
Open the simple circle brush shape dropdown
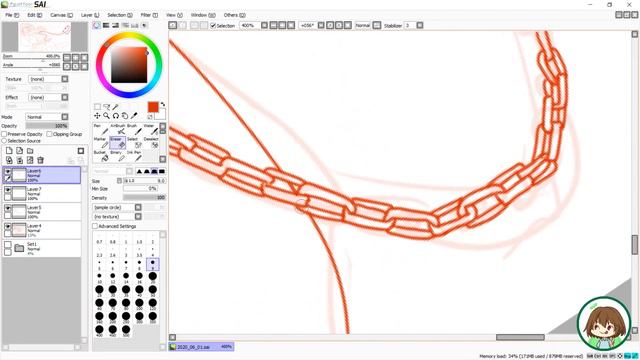138,207
